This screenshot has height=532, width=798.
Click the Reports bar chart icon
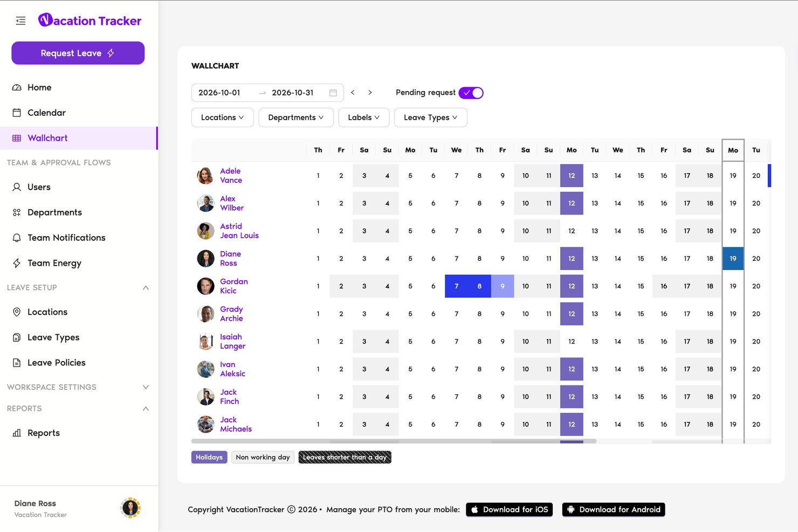click(17, 433)
